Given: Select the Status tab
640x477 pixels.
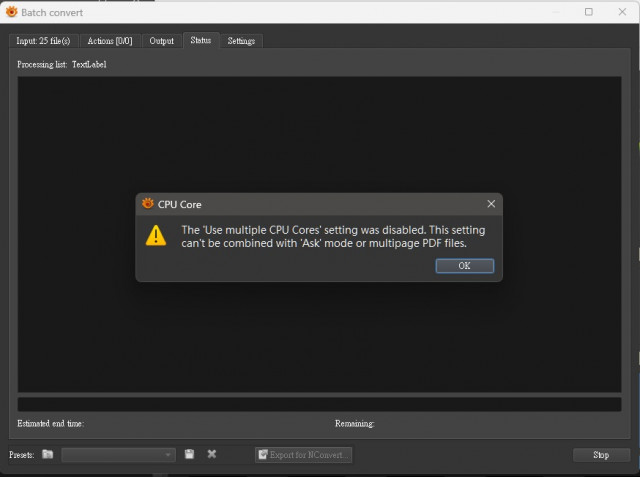Looking at the screenshot, I should click(201, 40).
